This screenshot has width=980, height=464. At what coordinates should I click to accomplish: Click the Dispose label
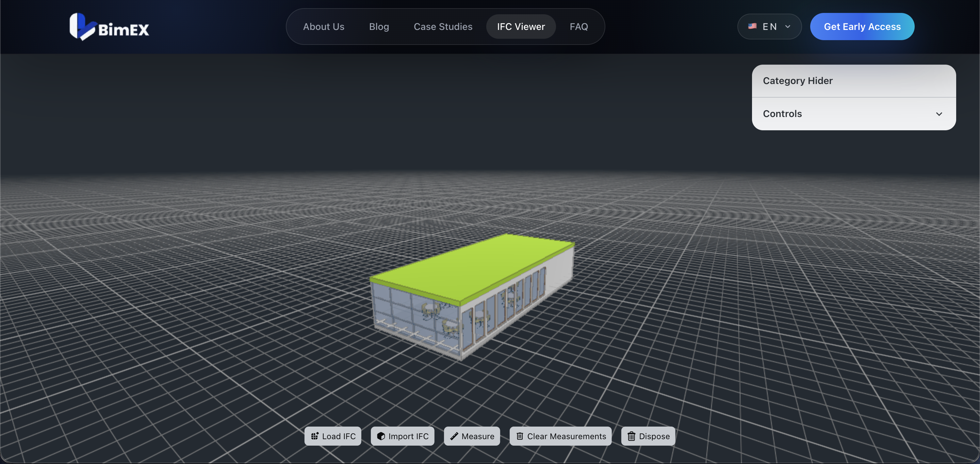pyautogui.click(x=654, y=436)
